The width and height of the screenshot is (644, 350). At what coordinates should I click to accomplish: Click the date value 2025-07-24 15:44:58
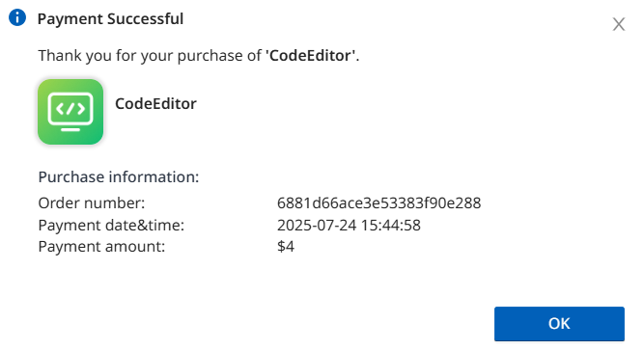[x=349, y=226]
